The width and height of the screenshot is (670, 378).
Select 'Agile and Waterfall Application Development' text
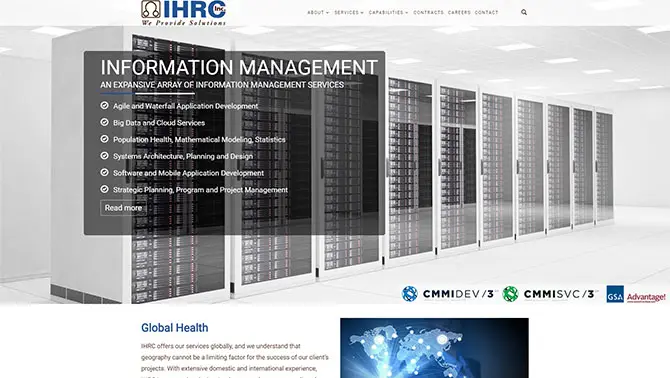pyautogui.click(x=185, y=106)
